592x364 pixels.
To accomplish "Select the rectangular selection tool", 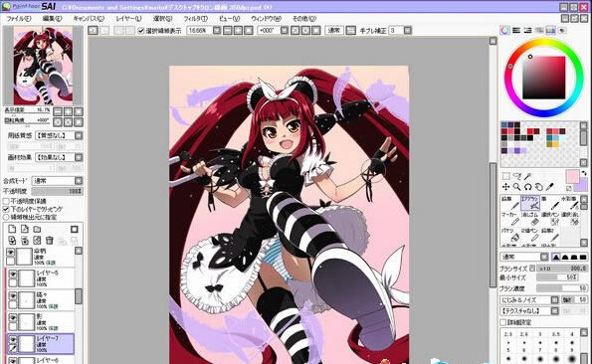I will coord(505,176).
